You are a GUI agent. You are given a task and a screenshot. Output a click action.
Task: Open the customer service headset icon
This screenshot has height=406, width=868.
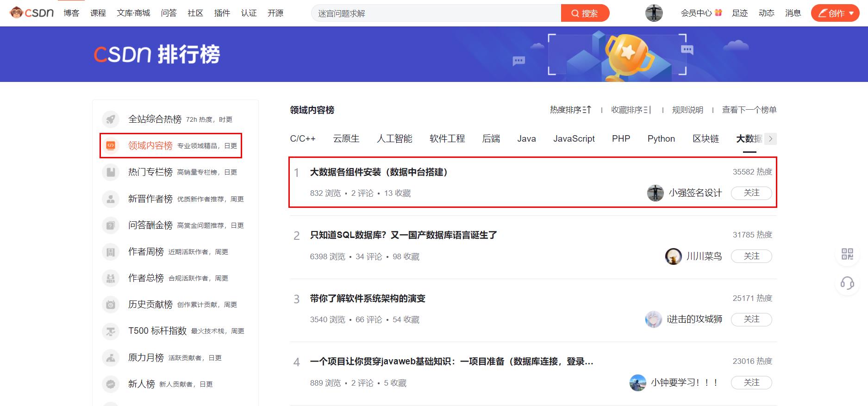tap(847, 282)
